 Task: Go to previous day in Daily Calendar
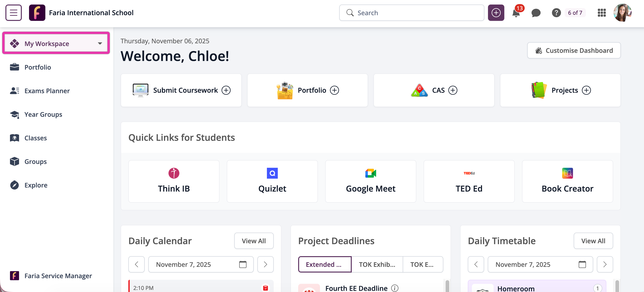[x=137, y=264]
